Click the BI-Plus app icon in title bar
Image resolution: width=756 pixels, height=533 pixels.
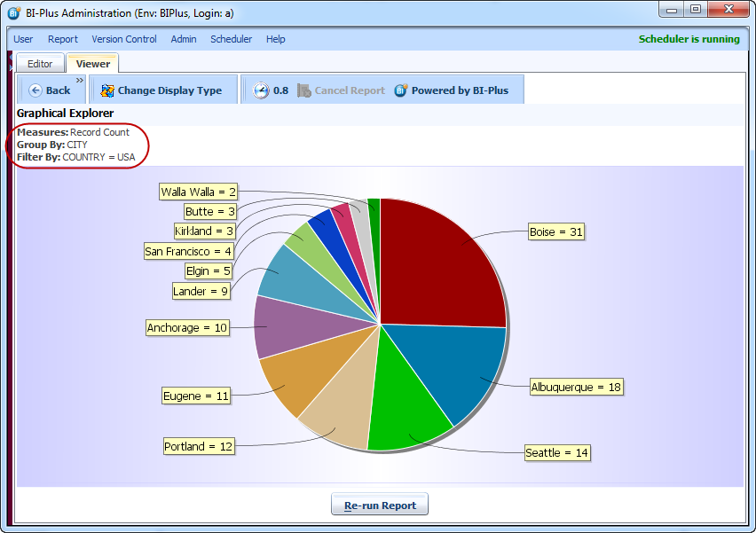pos(14,12)
